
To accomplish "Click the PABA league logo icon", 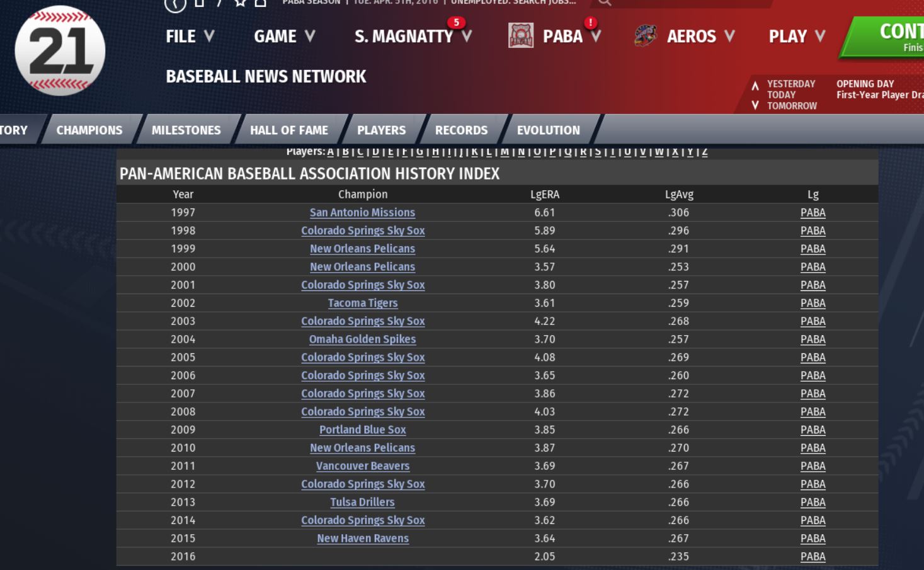I will click(521, 35).
